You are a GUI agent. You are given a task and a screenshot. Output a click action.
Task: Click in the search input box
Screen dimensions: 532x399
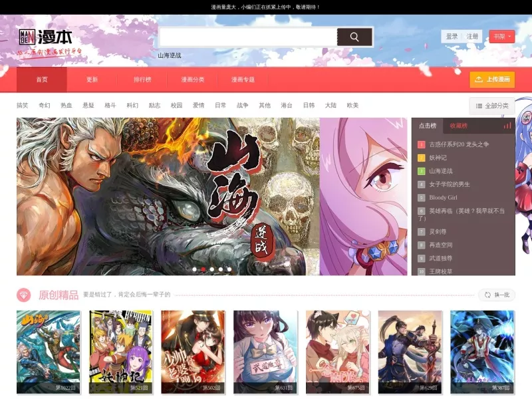click(x=248, y=37)
